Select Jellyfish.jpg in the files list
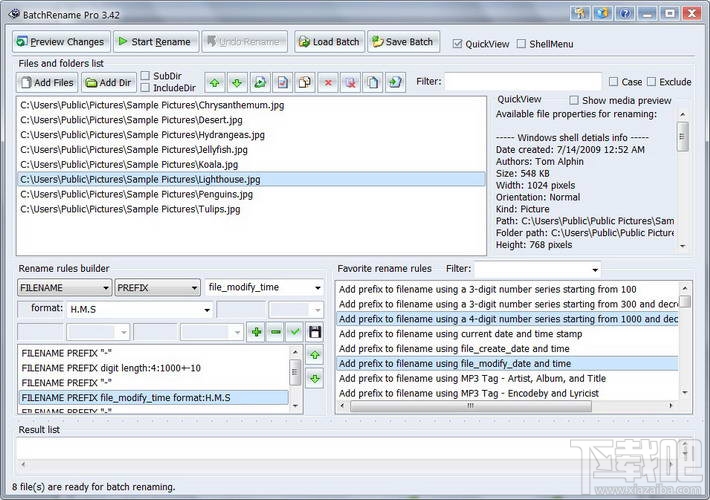The image size is (710, 500). (251, 150)
